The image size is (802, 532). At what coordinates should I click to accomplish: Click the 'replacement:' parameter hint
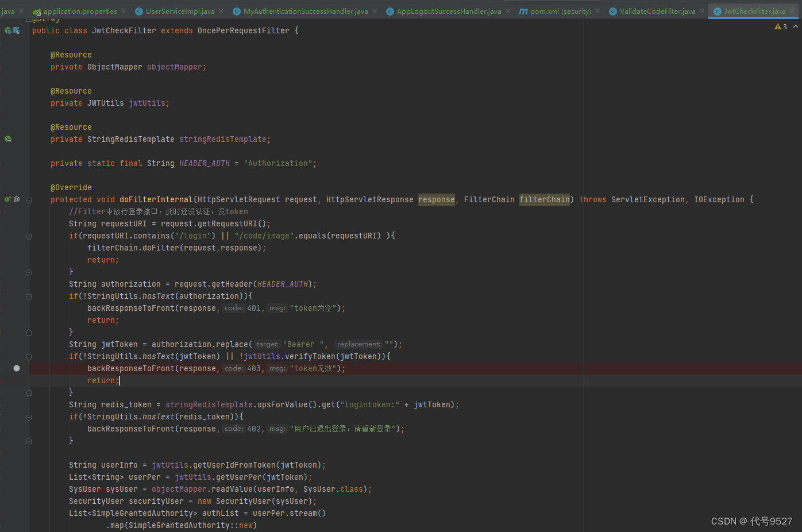pos(359,344)
